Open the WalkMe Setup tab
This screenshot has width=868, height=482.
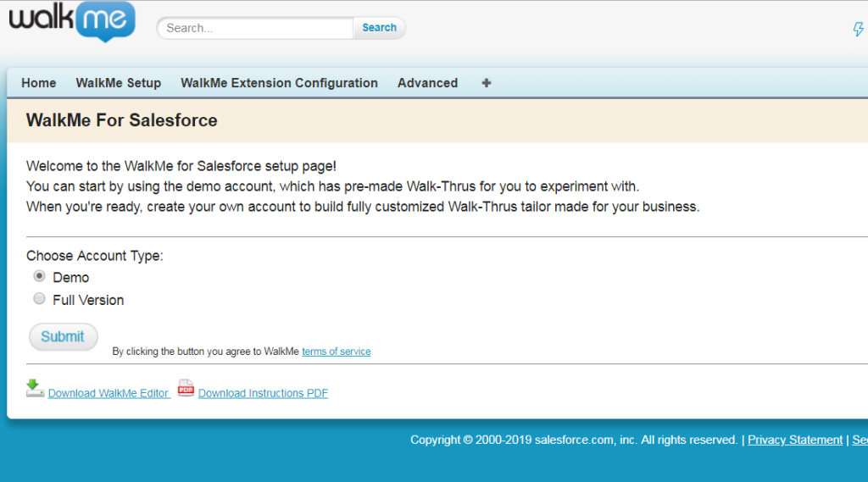coord(118,83)
